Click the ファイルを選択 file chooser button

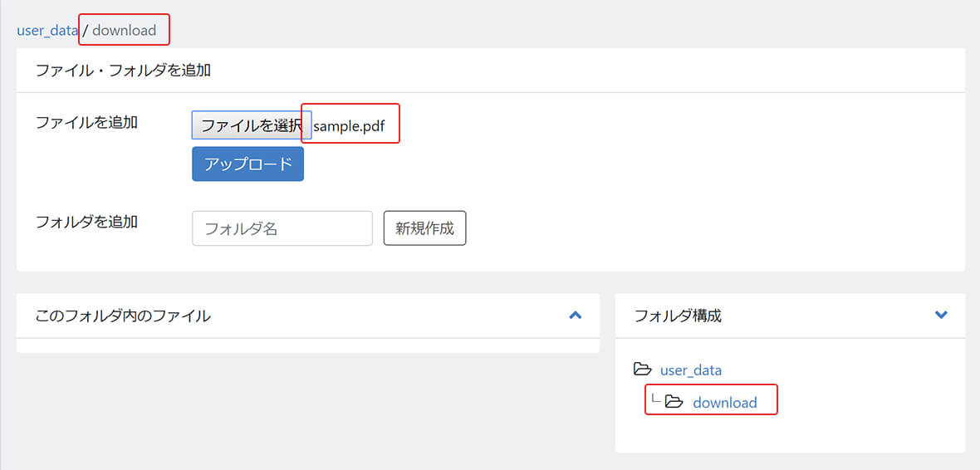coord(252,125)
